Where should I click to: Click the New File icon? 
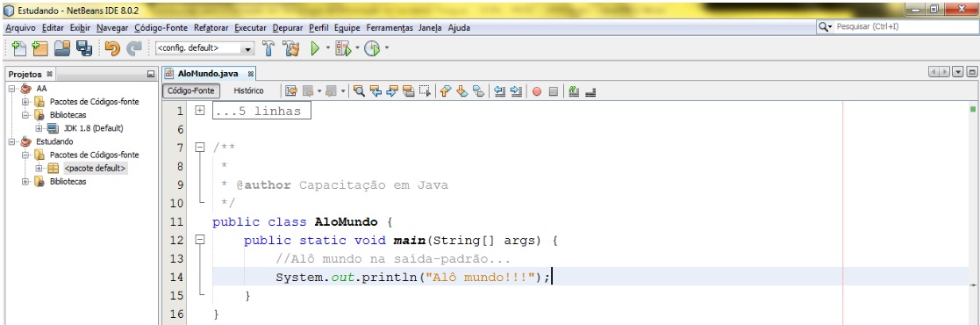(18, 48)
